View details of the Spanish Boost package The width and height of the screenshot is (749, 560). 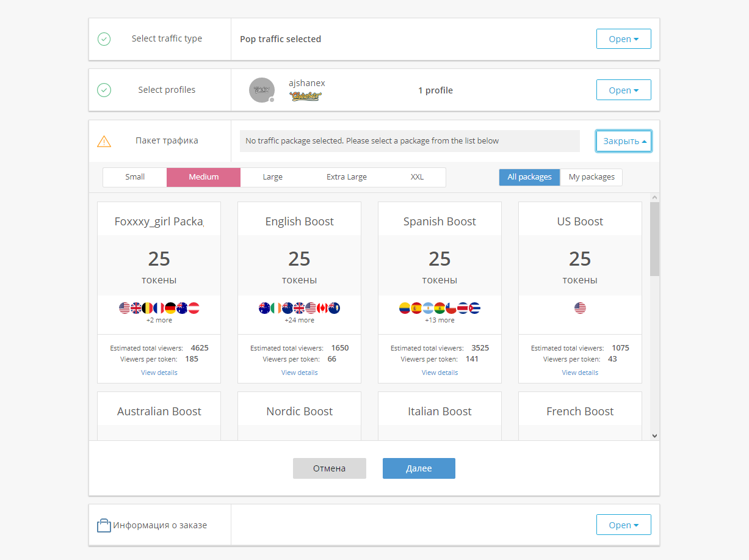(x=440, y=373)
